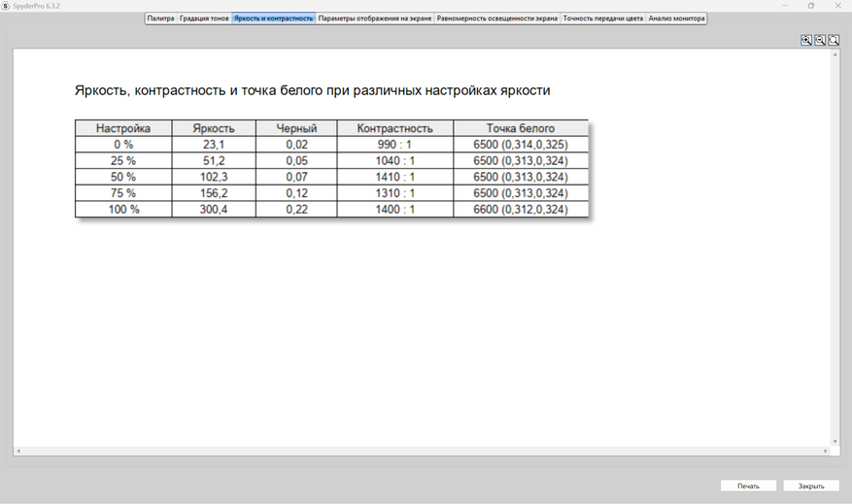Open the Точность передачи цвета tab
The image size is (852, 504).
[603, 18]
